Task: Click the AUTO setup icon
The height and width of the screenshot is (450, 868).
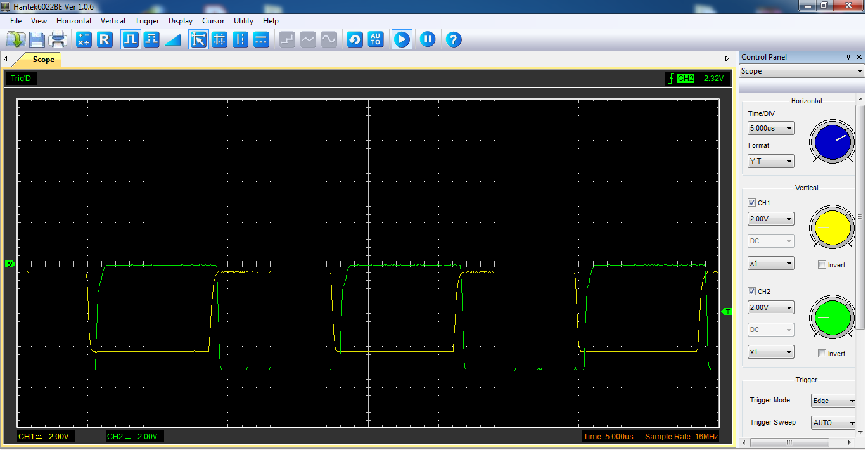Action: [x=376, y=40]
